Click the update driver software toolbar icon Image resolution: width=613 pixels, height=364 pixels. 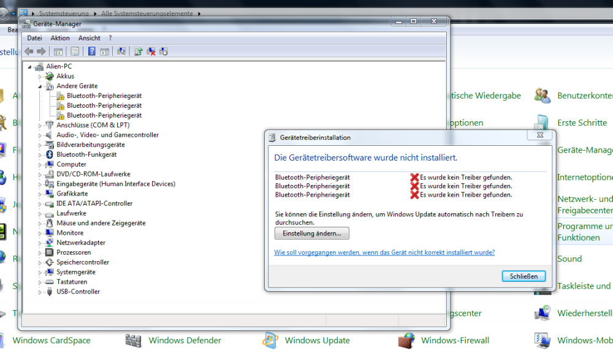click(x=139, y=51)
